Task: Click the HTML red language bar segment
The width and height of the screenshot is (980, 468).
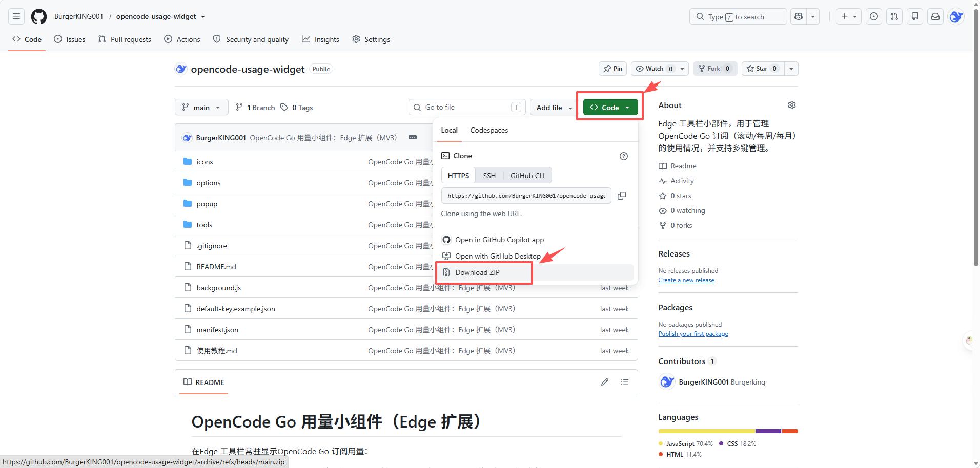Action: [x=790, y=431]
